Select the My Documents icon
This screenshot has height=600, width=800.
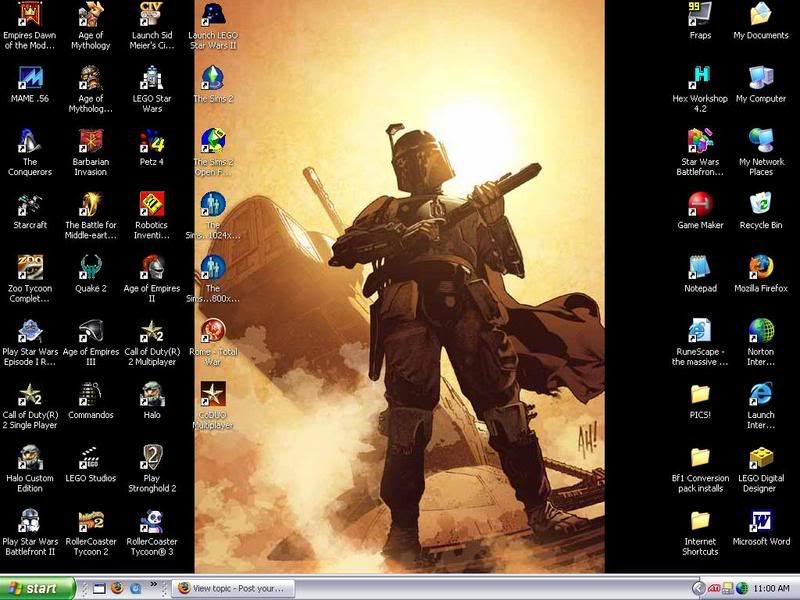[761, 21]
